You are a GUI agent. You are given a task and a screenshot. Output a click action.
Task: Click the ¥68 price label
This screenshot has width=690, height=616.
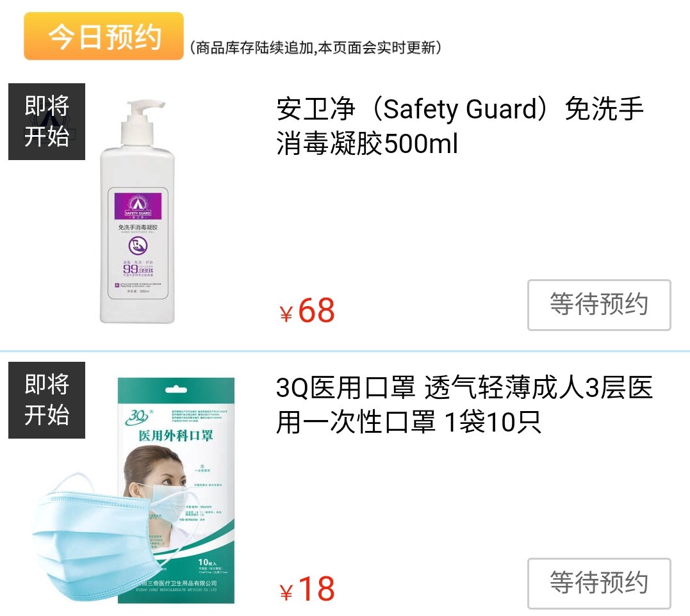[307, 311]
